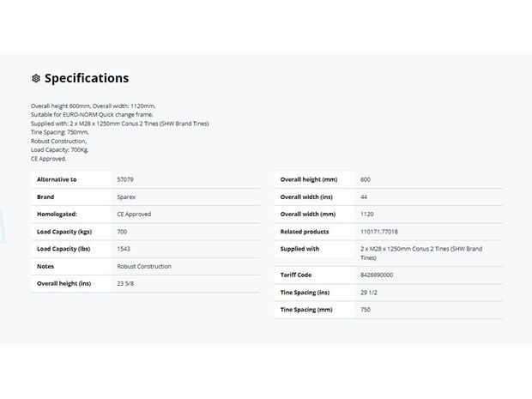532x399 pixels.
Task: Click the 'Overall width (ins)' label
Action: 306,196
